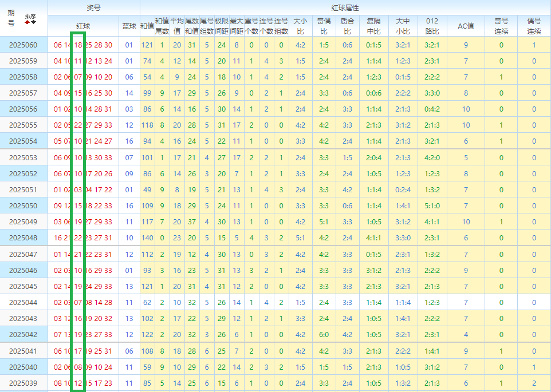Select the 奇偶比 column header

click(324, 26)
